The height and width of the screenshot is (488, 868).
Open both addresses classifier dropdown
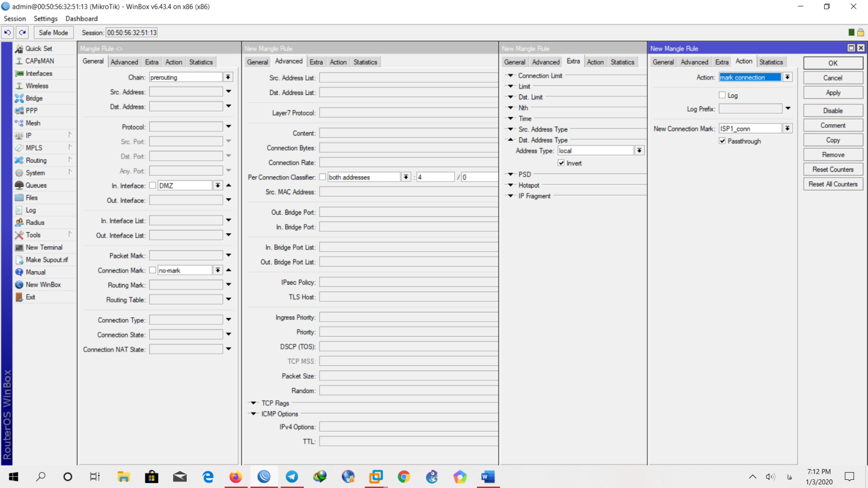pyautogui.click(x=406, y=177)
